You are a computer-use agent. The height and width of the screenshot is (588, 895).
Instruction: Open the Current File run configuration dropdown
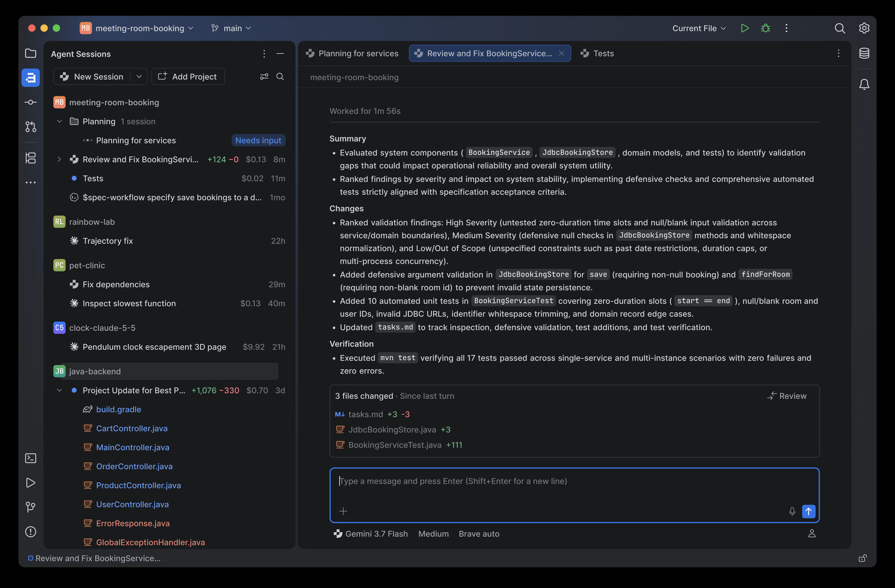click(x=699, y=28)
